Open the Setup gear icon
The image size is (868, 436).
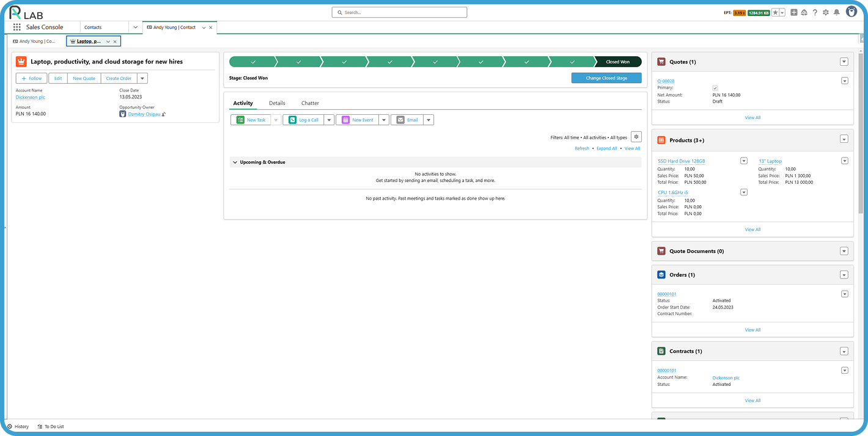click(826, 12)
